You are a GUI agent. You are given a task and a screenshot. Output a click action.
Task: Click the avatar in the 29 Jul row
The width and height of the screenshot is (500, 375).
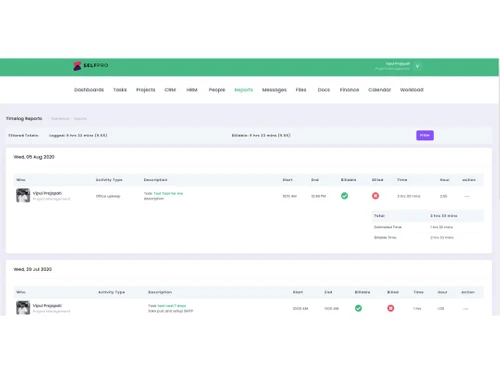point(23,308)
